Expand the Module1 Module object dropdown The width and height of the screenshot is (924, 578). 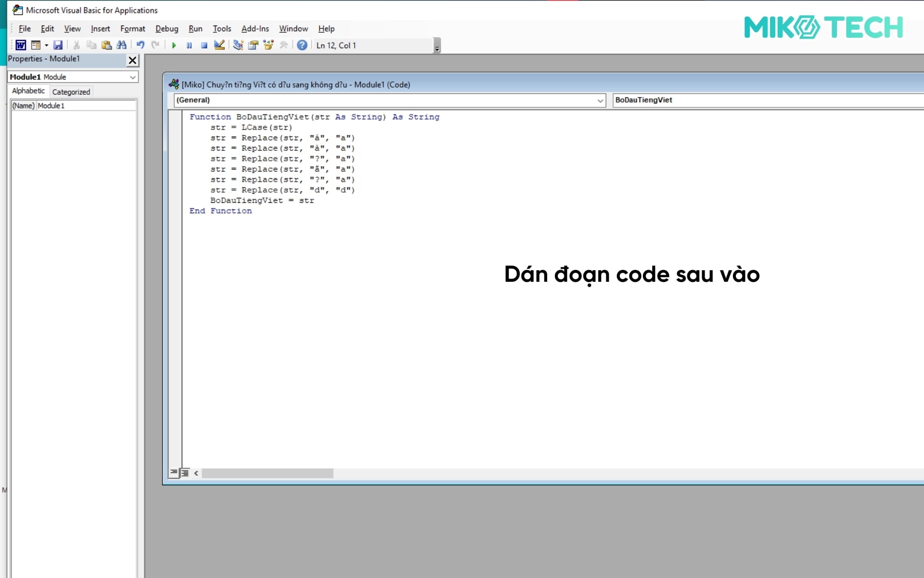point(132,77)
